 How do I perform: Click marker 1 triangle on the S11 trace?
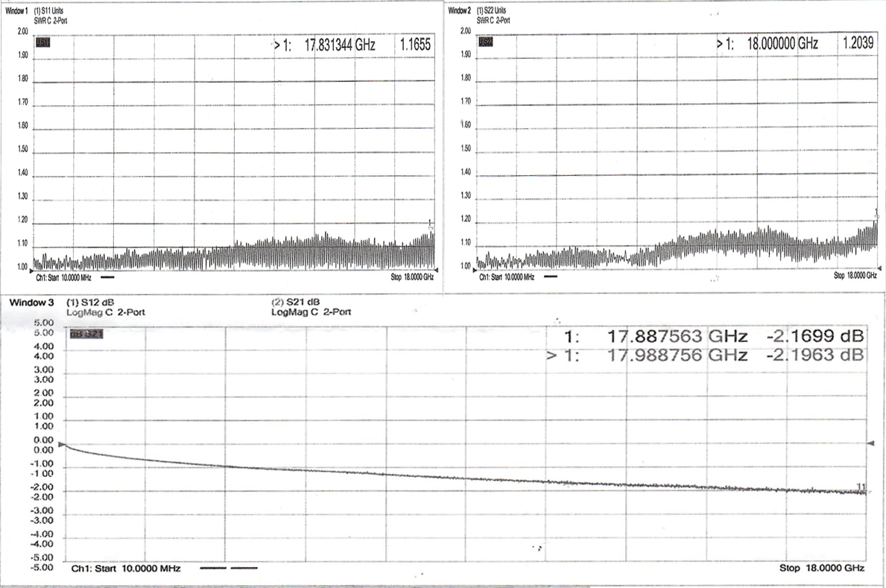click(x=431, y=224)
